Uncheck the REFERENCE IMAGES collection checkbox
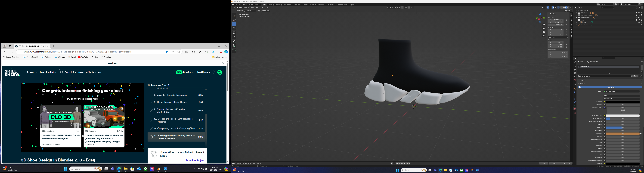The image size is (644, 173). [x=637, y=15]
